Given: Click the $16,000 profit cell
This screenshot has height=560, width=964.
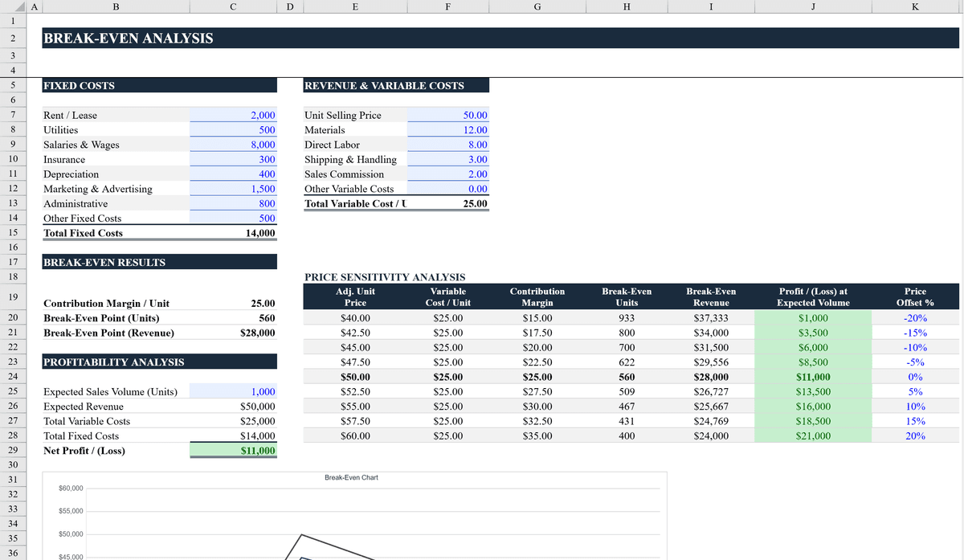Looking at the screenshot, I should click(813, 407).
